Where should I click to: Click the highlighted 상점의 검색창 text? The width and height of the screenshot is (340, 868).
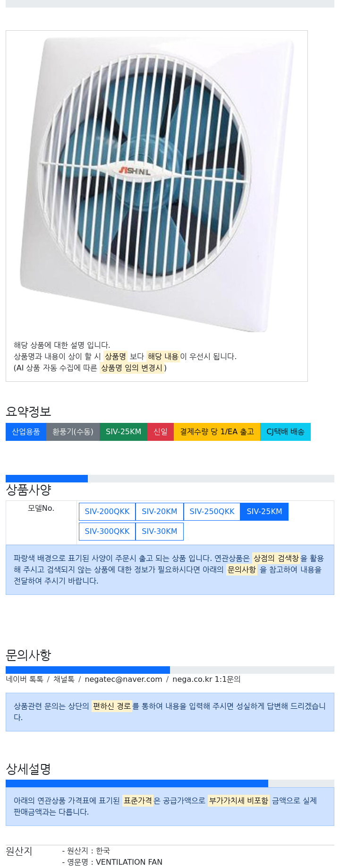[x=276, y=559]
